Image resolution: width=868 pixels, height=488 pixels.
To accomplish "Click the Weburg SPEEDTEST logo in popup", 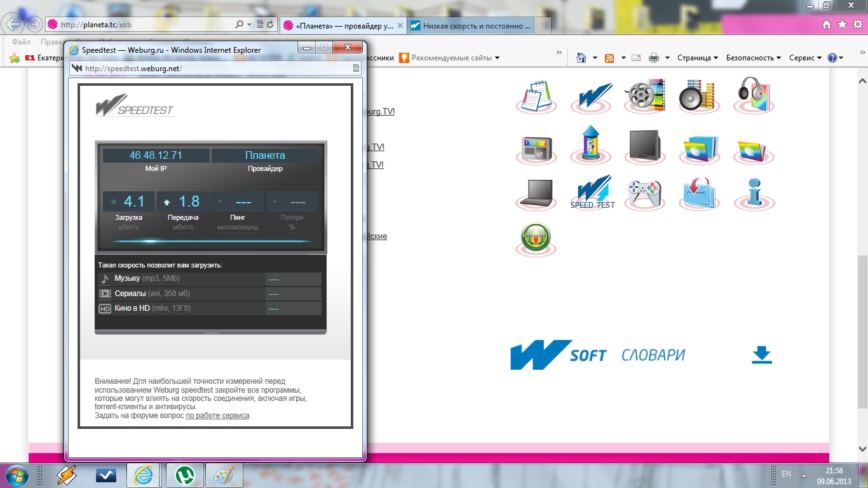I will (135, 105).
